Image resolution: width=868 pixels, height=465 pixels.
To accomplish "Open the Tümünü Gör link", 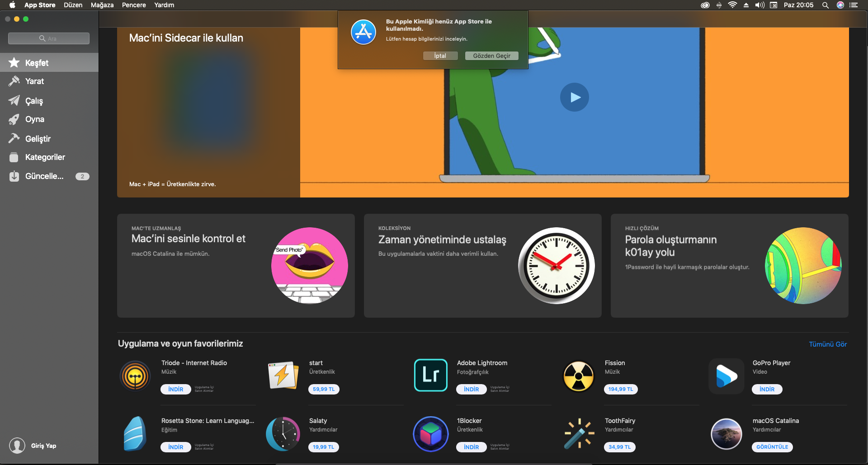I will (828, 344).
